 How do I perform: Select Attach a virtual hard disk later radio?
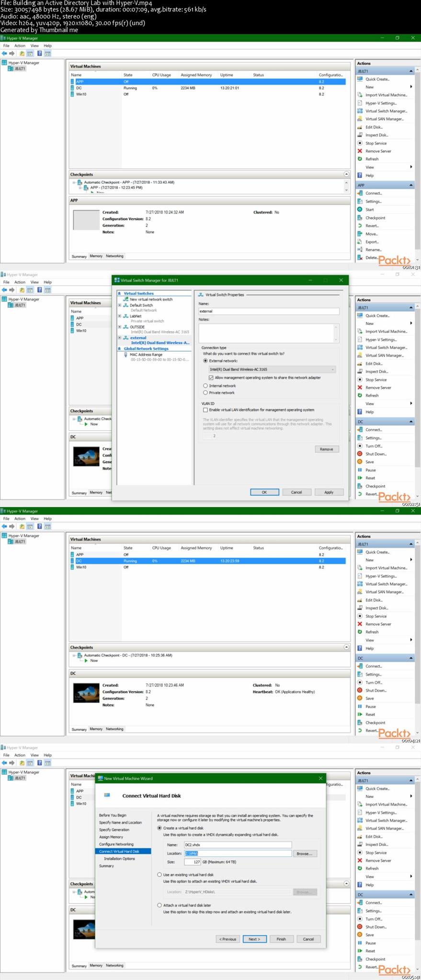159,905
